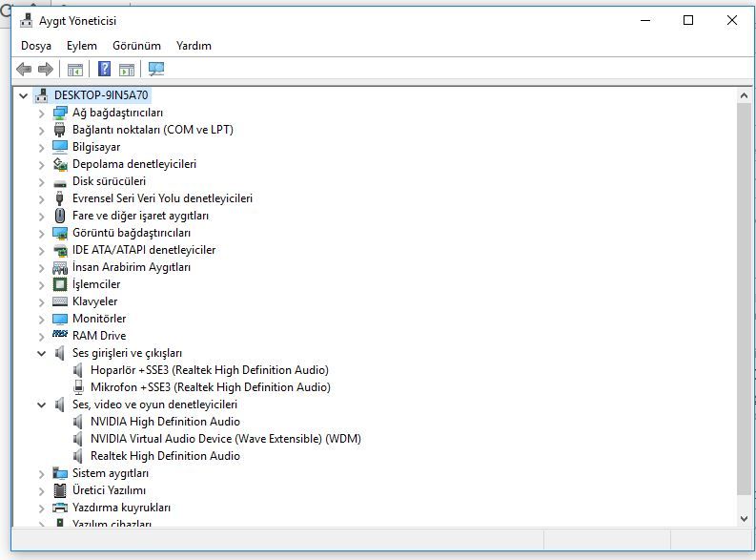Expand the Disk sürücüleri category
Viewport: 756px width, 560px height.
click(x=41, y=182)
